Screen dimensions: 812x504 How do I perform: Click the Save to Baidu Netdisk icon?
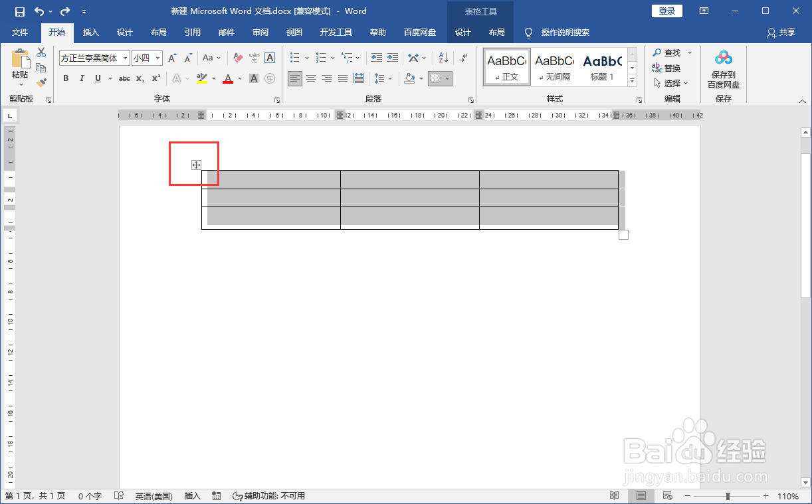click(x=724, y=58)
